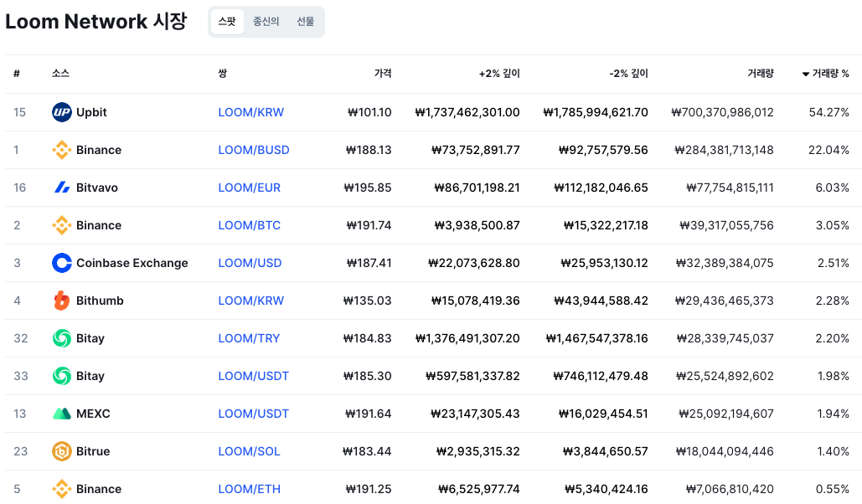The width and height of the screenshot is (862, 504).
Task: Click sort arrow beside 거래량 % header
Action: [x=805, y=74]
